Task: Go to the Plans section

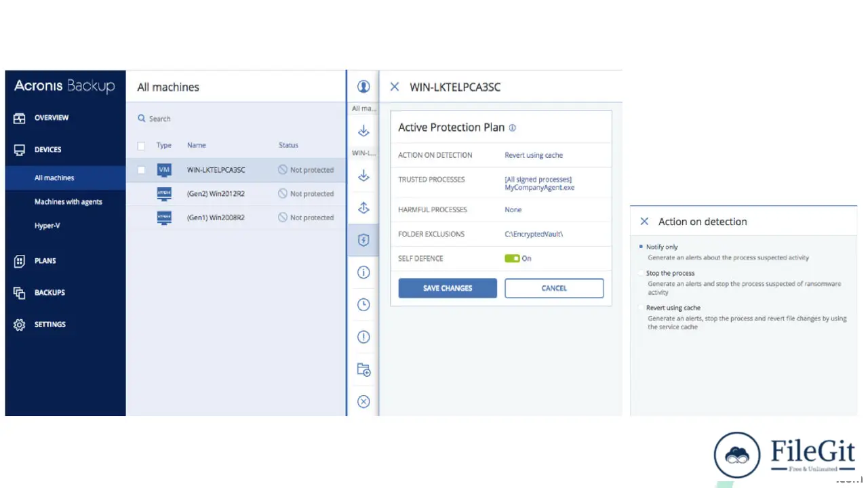Action: click(45, 261)
